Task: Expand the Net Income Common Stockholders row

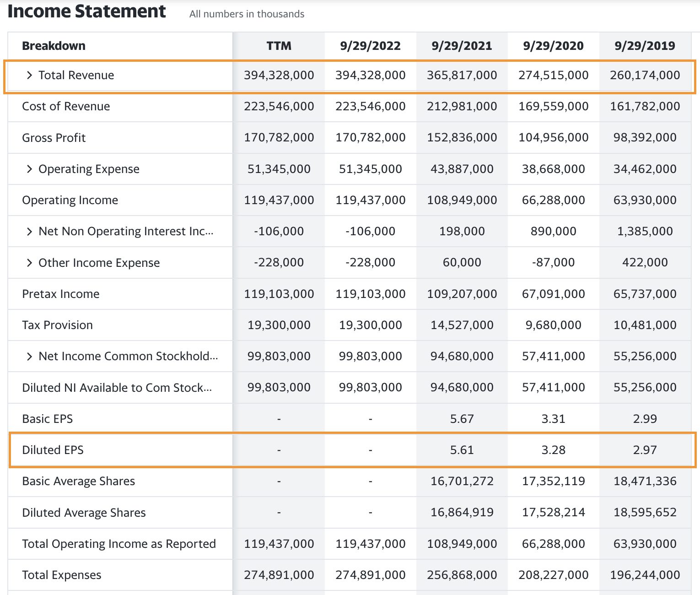Action: (x=29, y=356)
